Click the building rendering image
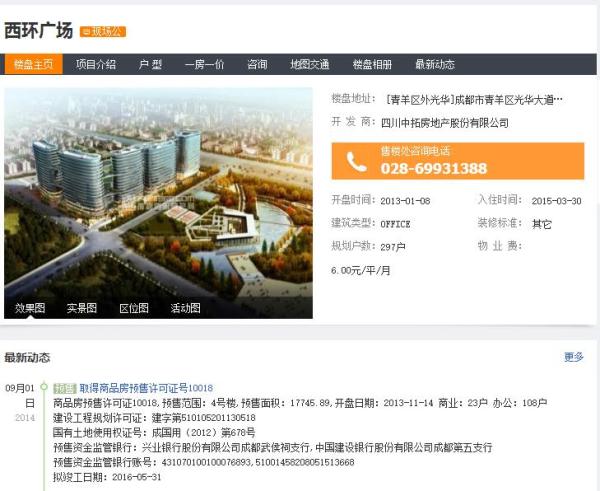The height and width of the screenshot is (491, 600). (158, 203)
